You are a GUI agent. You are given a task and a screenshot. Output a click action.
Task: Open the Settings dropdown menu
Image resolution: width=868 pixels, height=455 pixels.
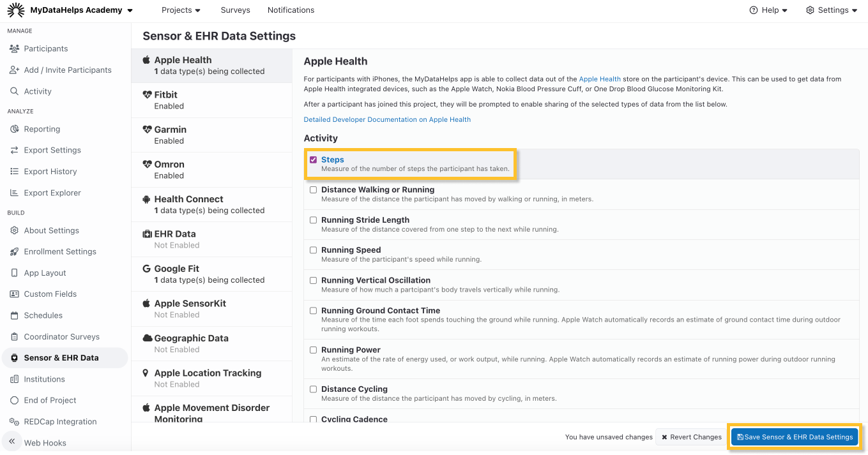click(x=832, y=10)
